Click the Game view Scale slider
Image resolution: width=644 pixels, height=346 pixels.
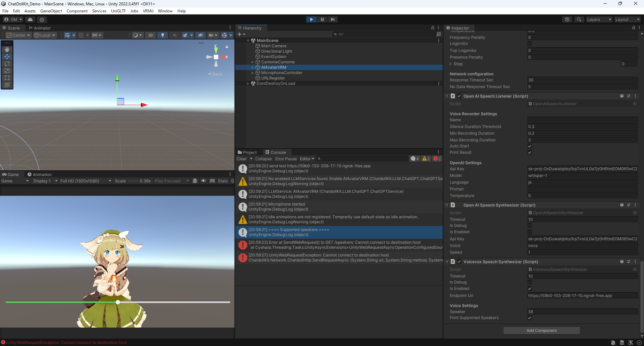click(x=133, y=181)
